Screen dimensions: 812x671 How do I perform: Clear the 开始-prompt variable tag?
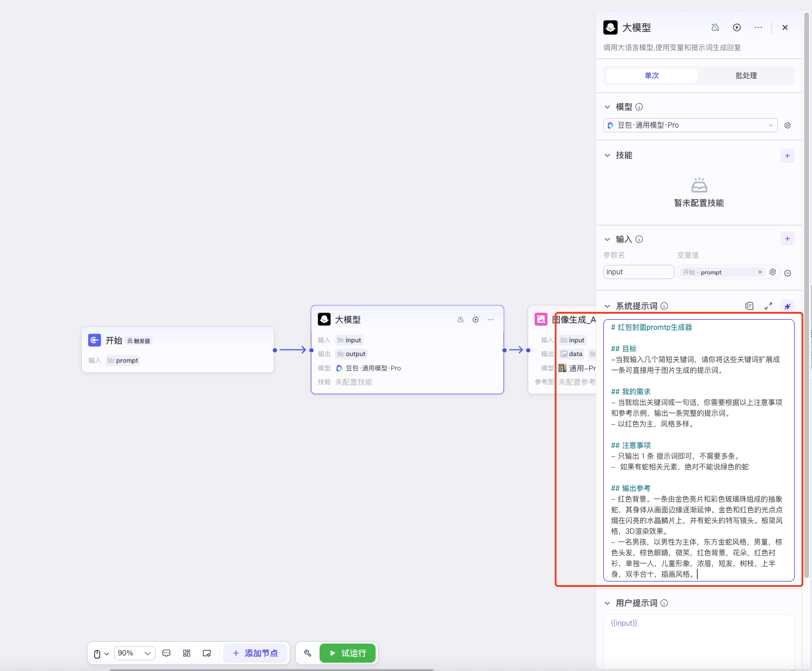[760, 272]
